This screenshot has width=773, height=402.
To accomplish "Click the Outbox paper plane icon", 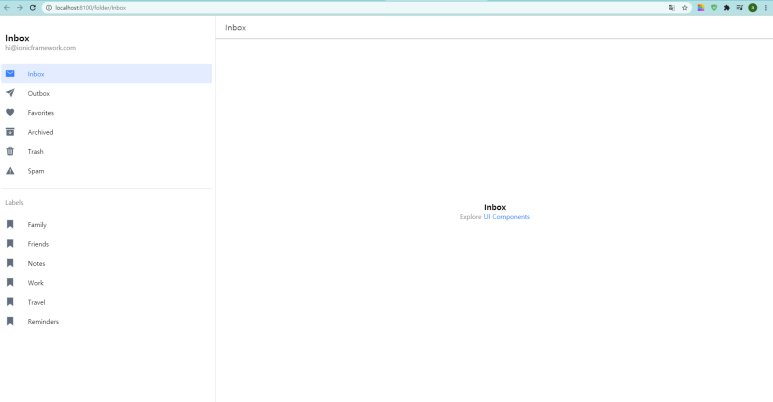I will (10, 93).
